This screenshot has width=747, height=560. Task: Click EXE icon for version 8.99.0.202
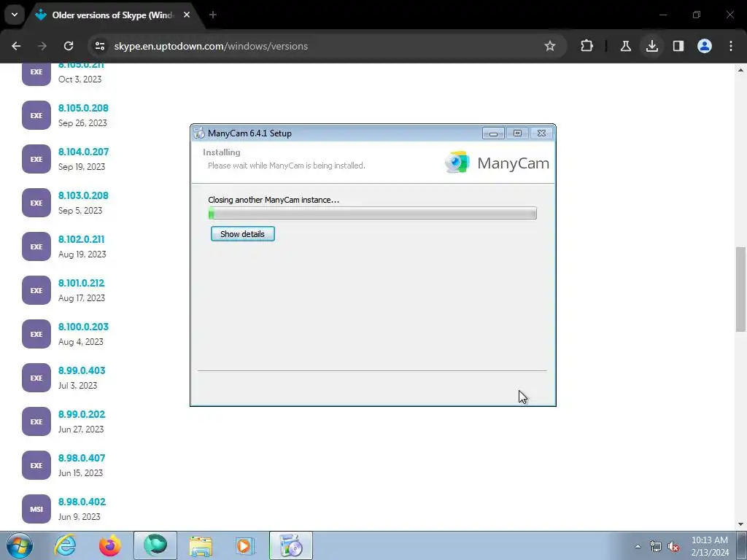(36, 422)
